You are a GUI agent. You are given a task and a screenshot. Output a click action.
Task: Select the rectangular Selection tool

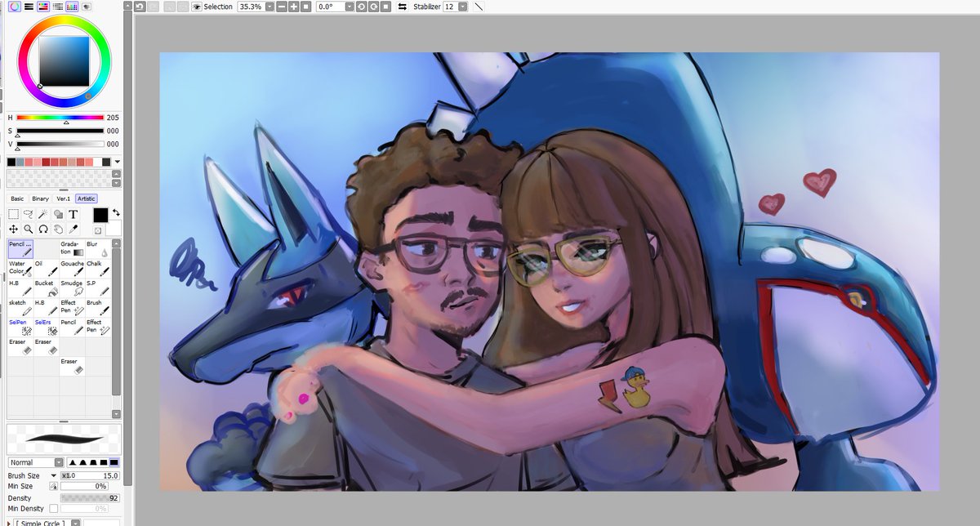[x=13, y=214]
